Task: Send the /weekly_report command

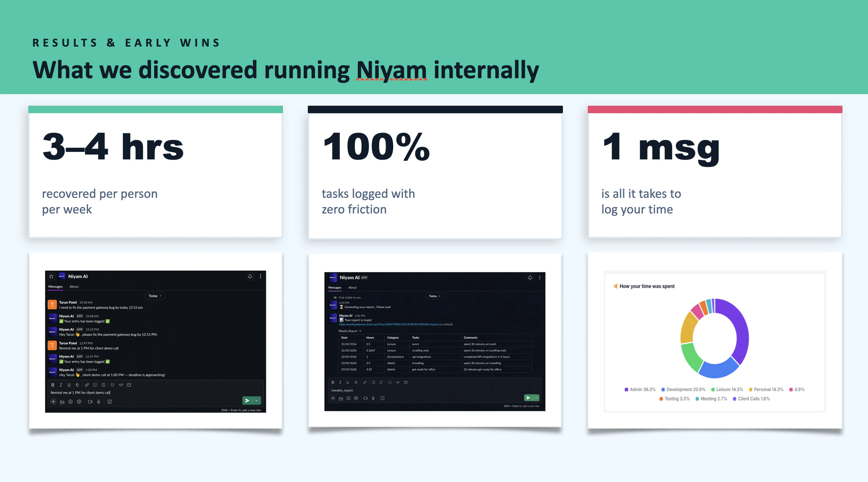Action: [x=528, y=397]
